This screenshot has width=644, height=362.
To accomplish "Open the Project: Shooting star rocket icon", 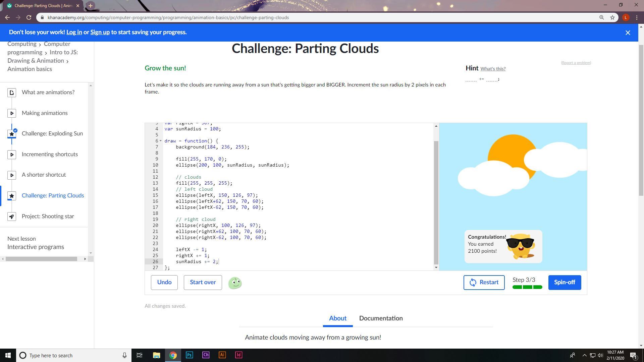I will (12, 217).
